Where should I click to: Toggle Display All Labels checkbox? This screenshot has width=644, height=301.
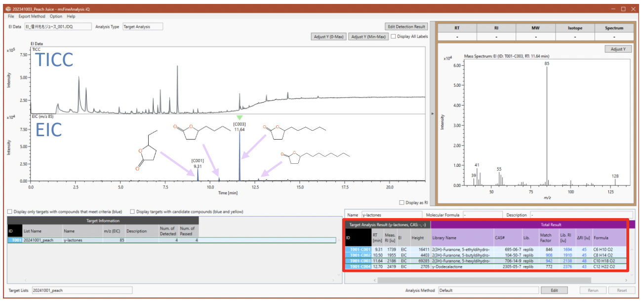393,37
